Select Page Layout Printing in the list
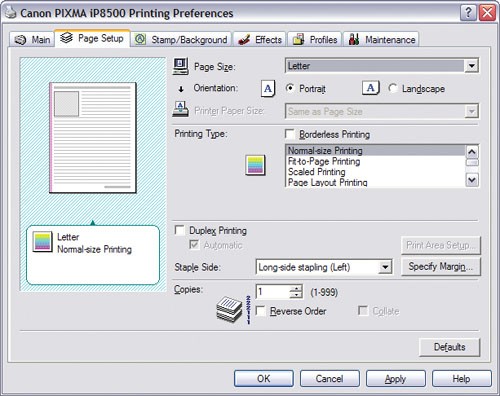 coord(376,182)
